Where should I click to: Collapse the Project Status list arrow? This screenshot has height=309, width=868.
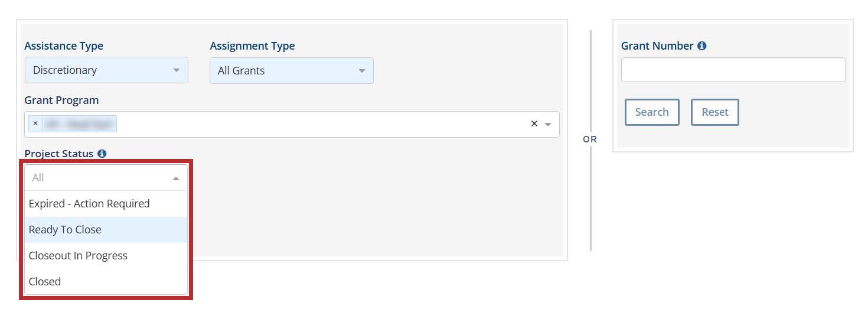(176, 178)
